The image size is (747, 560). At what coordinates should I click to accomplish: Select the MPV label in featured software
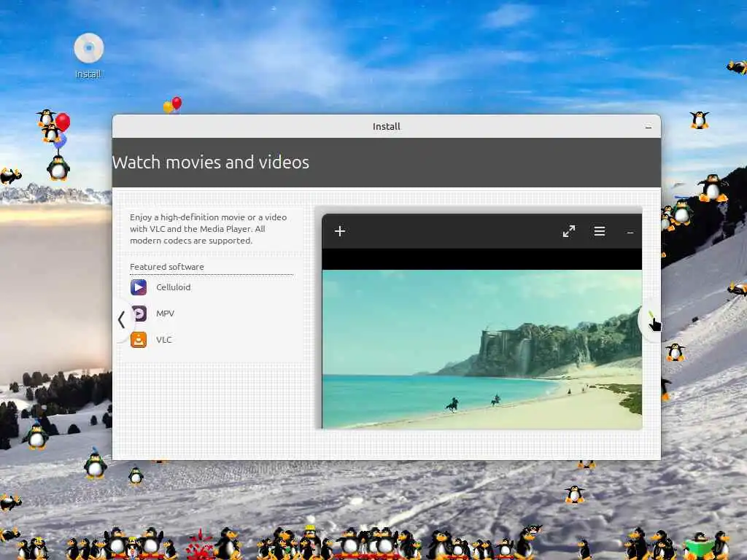click(x=166, y=314)
